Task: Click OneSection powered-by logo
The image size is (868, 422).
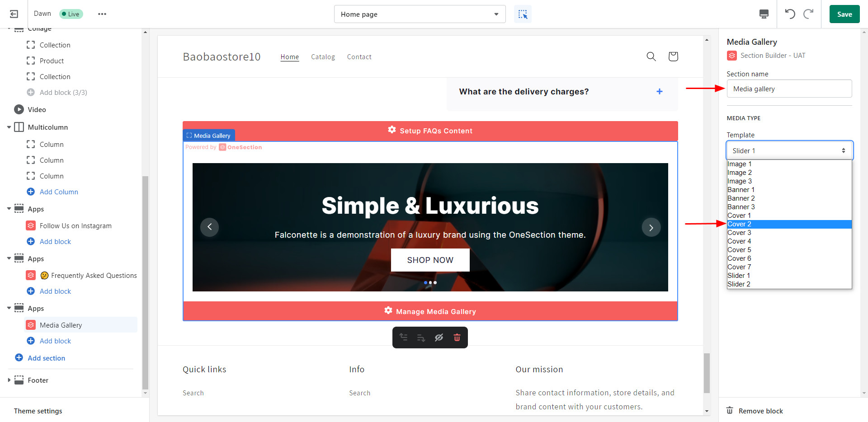Action: (x=241, y=147)
